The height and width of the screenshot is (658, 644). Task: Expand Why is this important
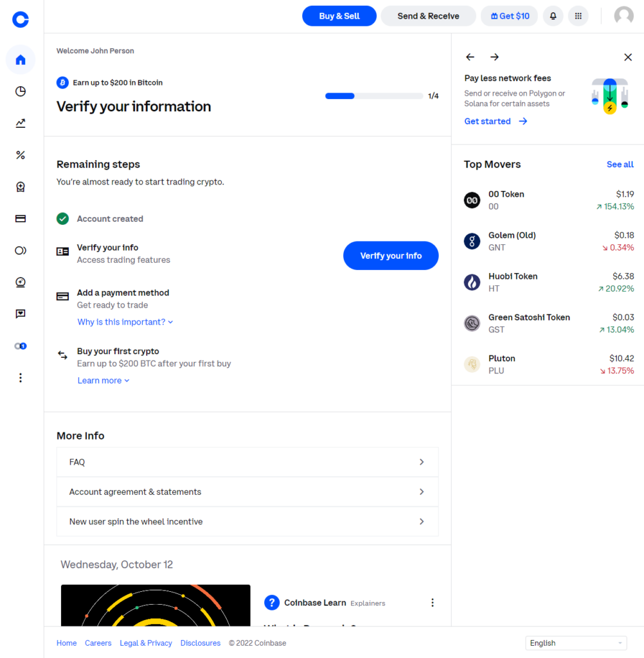coord(125,322)
